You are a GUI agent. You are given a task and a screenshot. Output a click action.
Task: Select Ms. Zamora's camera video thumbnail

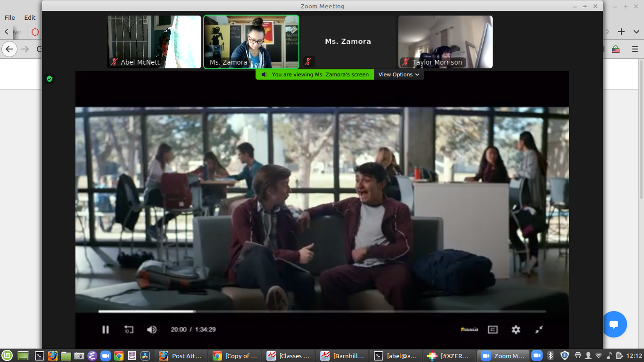tap(251, 42)
